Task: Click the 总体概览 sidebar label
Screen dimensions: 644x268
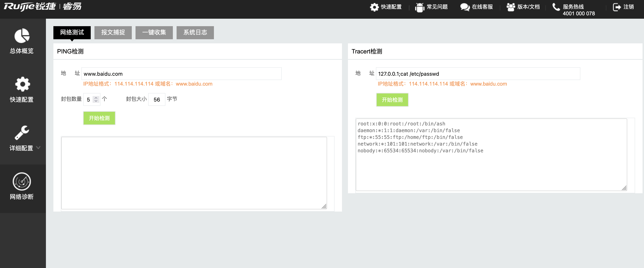Action: pos(22,51)
